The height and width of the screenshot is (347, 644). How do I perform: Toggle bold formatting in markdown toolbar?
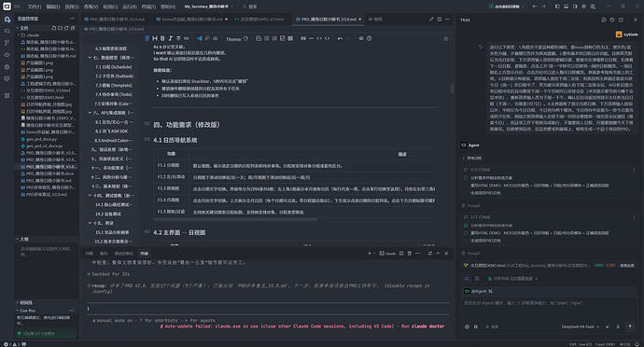click(162, 38)
